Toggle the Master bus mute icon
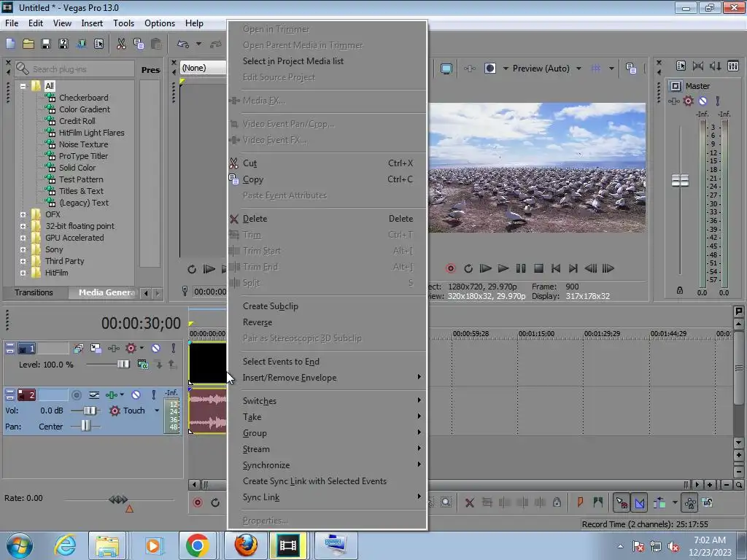 703,101
